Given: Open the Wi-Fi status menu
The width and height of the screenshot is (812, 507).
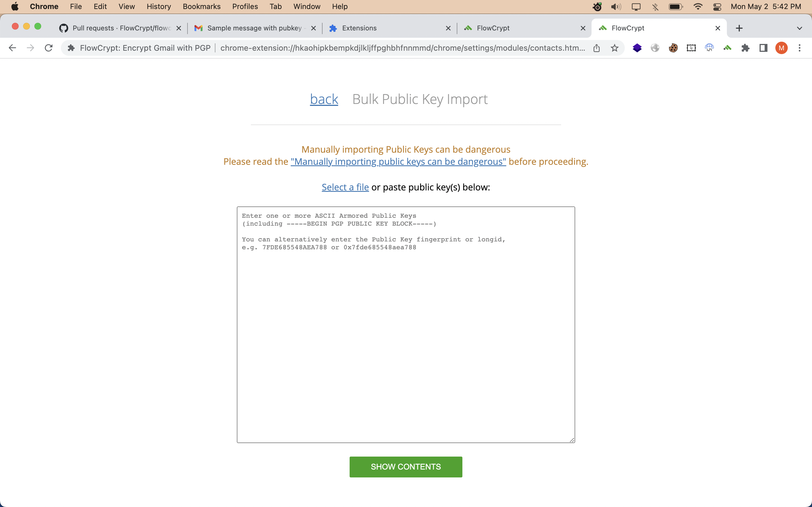Looking at the screenshot, I should [x=698, y=7].
